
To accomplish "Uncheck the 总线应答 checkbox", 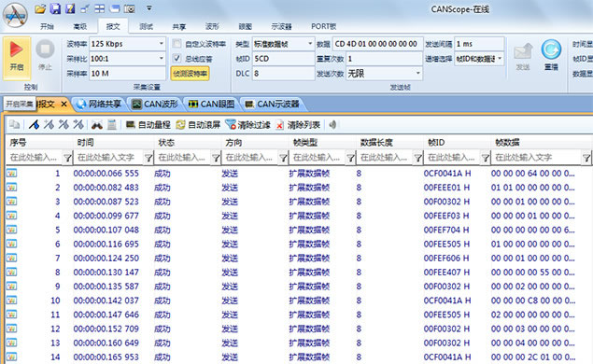I will click(176, 58).
